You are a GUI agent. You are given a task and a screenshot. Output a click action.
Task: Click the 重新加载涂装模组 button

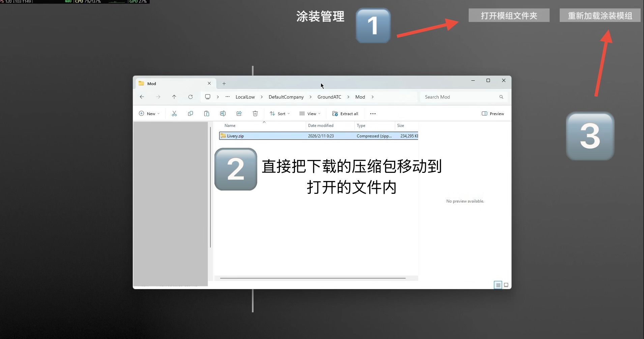(x=599, y=16)
